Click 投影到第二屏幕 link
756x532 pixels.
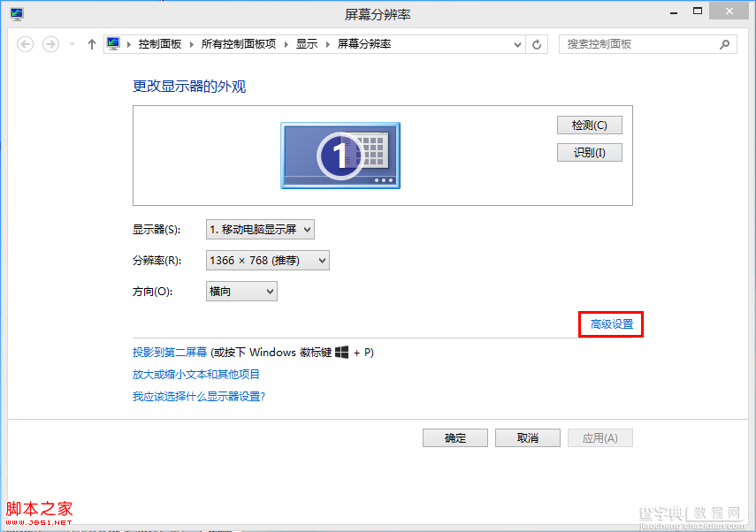(x=170, y=353)
